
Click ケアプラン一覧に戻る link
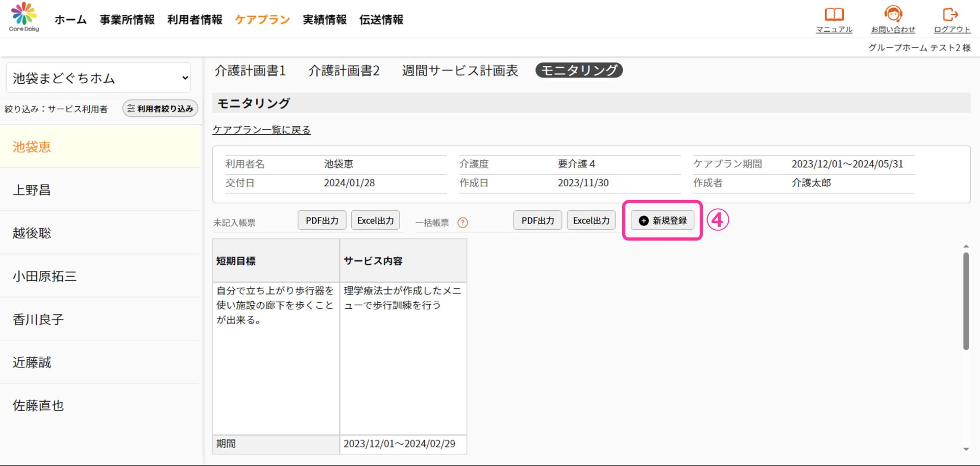[261, 130]
